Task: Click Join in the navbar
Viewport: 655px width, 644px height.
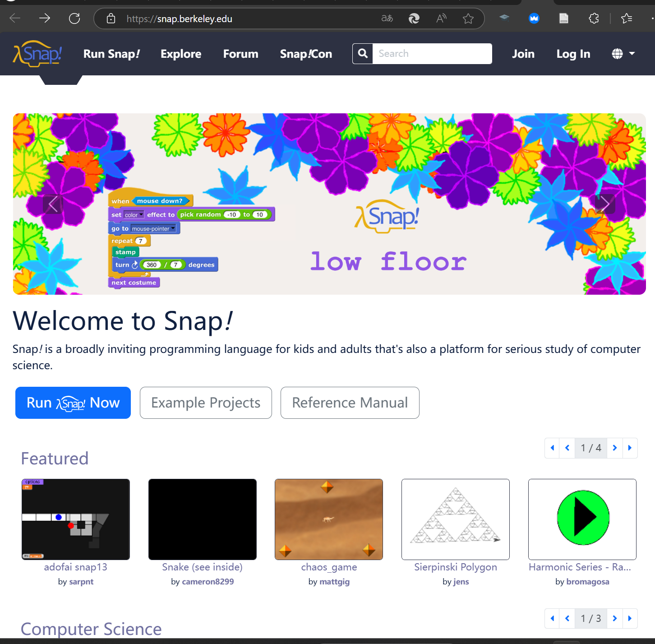Action: pos(523,54)
